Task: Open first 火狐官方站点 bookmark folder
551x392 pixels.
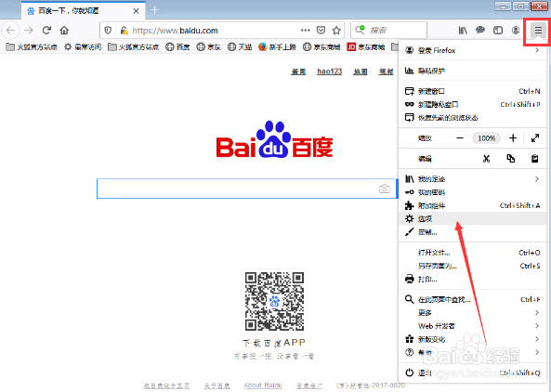Action: click(32, 47)
